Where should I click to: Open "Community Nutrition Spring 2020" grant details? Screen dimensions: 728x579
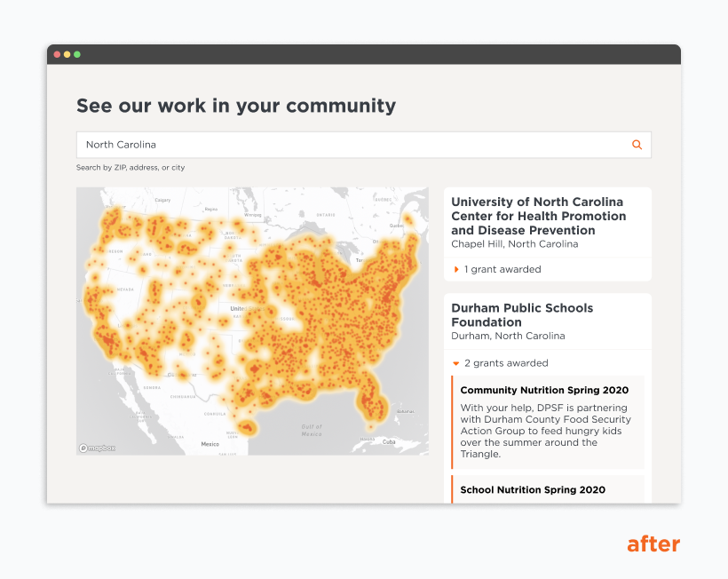(x=544, y=390)
